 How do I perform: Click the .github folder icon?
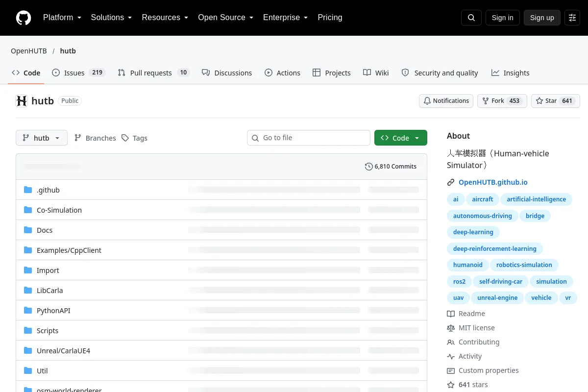(x=28, y=190)
